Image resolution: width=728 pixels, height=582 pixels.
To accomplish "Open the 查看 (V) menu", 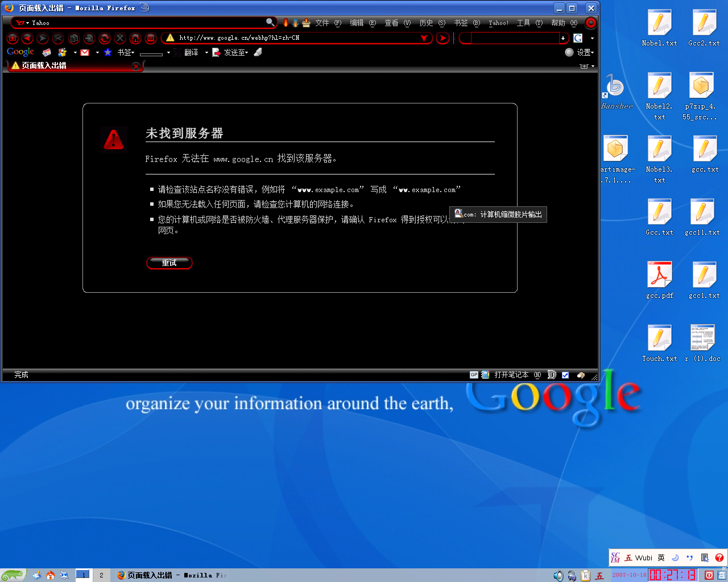I will point(398,23).
